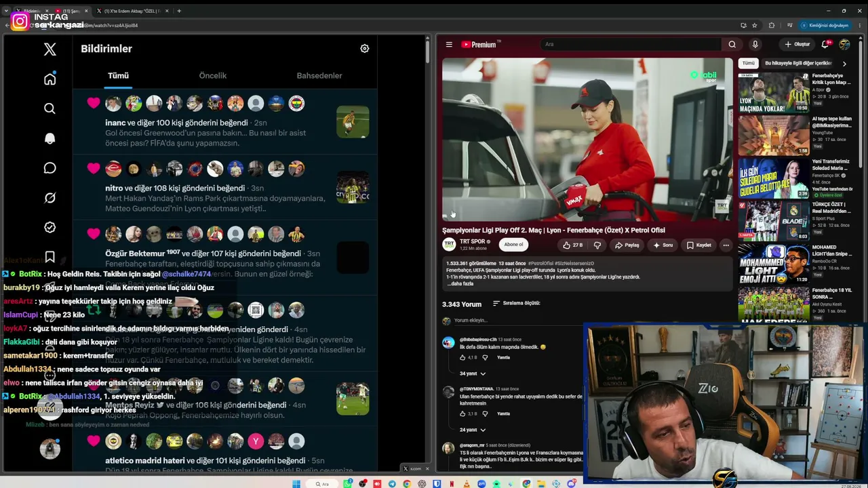
Task: Open Grok icon in X sidebar
Action: [50, 198]
